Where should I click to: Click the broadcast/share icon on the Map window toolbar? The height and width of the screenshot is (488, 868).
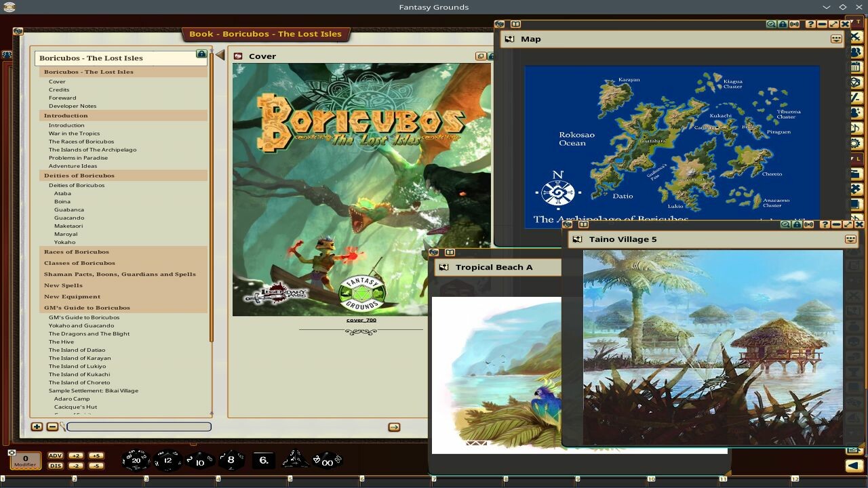tap(793, 24)
